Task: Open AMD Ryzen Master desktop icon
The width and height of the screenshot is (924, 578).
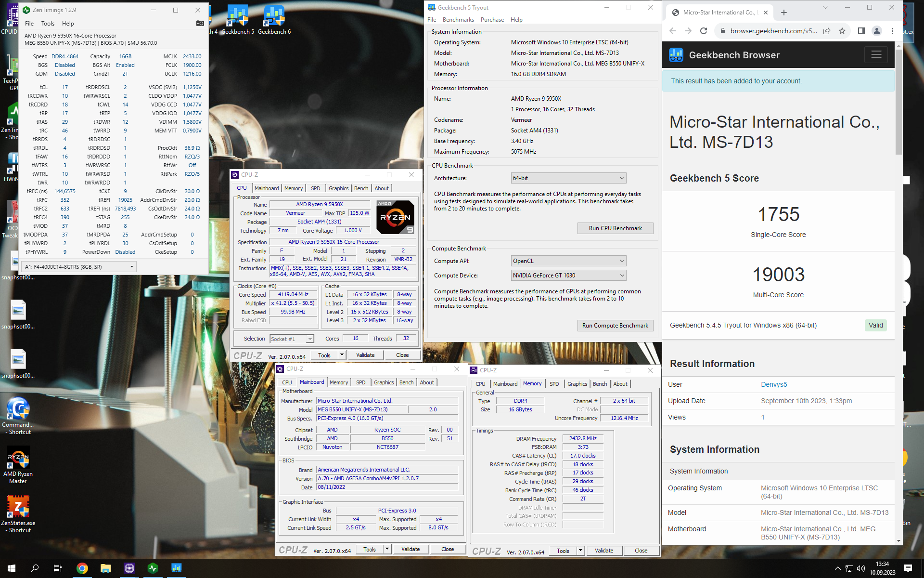Action: (x=18, y=466)
